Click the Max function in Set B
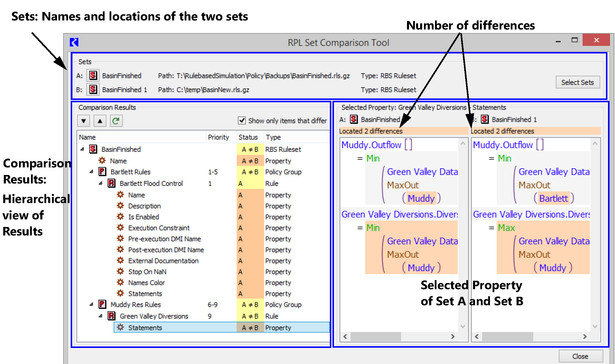The width and height of the screenshot is (615, 364). click(506, 228)
